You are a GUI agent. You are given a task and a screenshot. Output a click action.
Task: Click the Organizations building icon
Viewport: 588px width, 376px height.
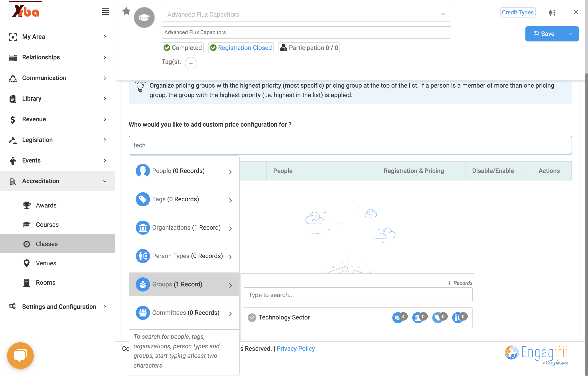click(x=143, y=227)
